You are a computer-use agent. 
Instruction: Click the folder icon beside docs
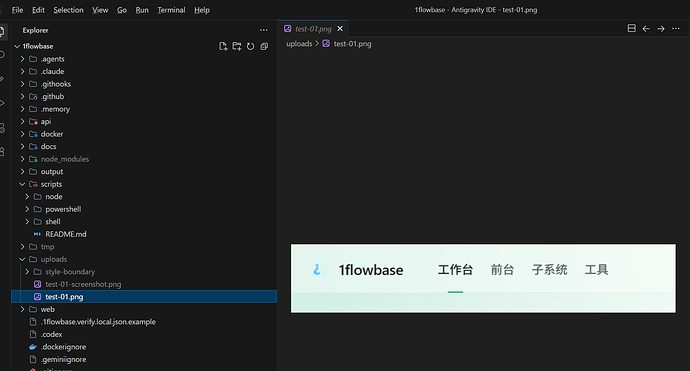[x=33, y=147]
